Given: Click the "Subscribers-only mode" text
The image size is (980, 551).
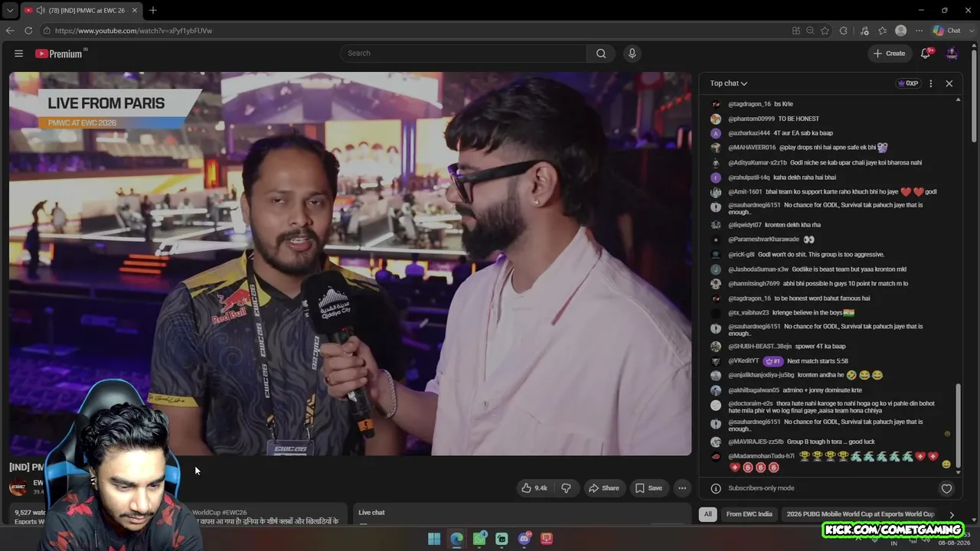Looking at the screenshot, I should click(x=761, y=488).
